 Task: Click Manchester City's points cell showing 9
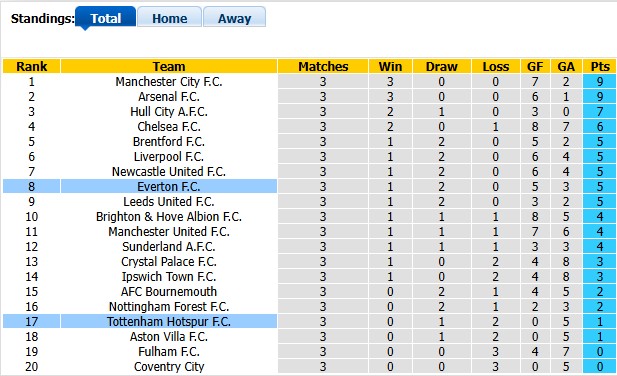(x=600, y=81)
